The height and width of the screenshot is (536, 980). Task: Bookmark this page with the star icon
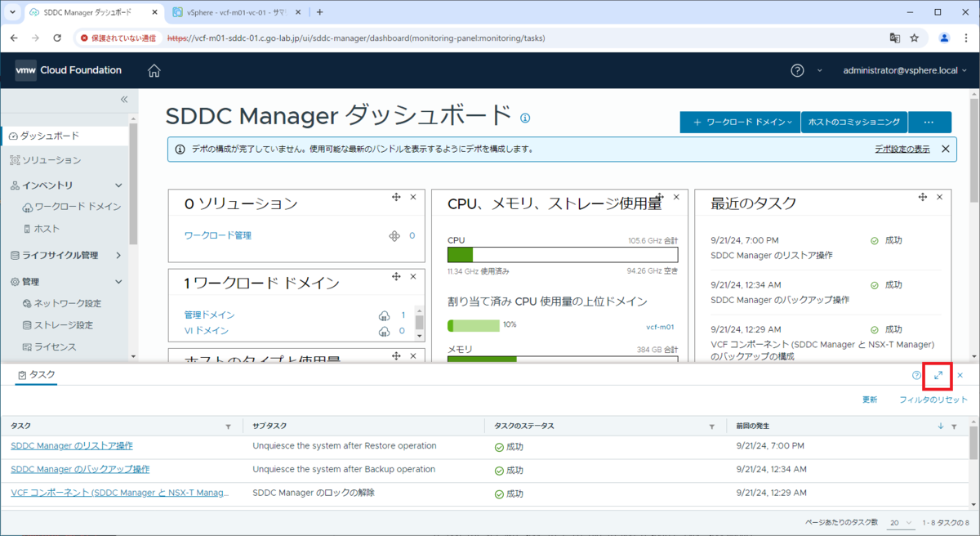click(x=915, y=38)
